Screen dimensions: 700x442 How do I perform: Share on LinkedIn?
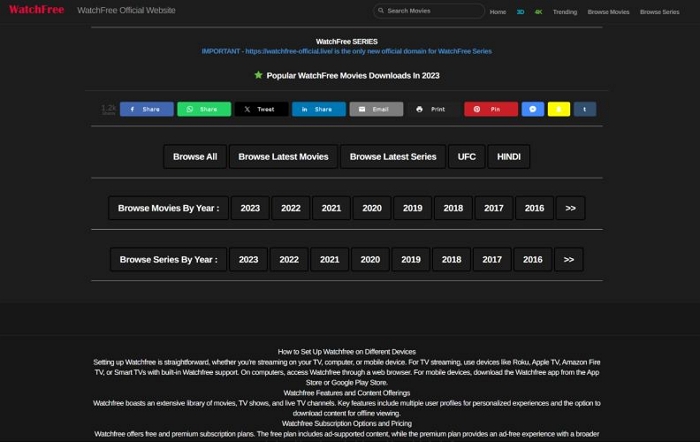pos(318,109)
